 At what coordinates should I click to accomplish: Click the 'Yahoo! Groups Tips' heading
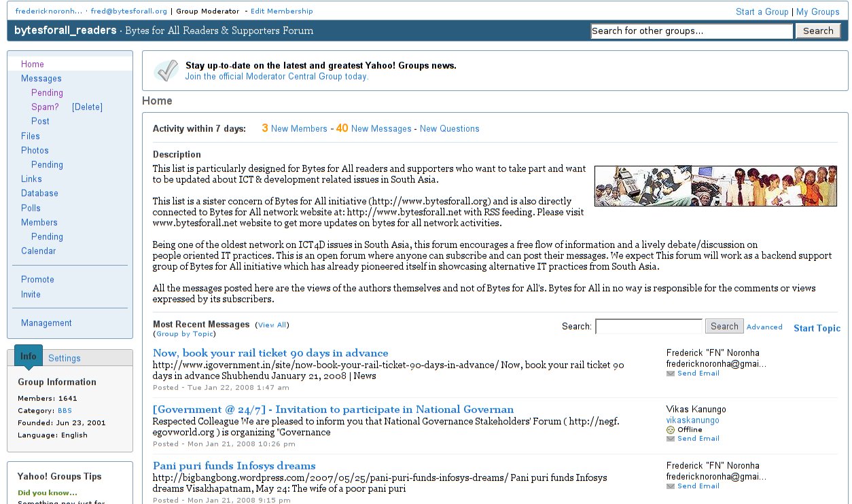[x=60, y=476]
